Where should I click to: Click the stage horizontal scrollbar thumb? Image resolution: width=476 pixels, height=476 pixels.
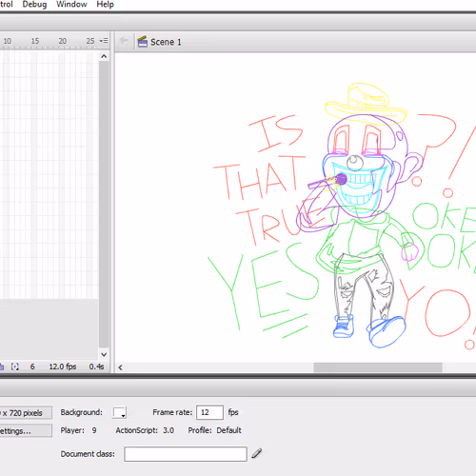378,367
